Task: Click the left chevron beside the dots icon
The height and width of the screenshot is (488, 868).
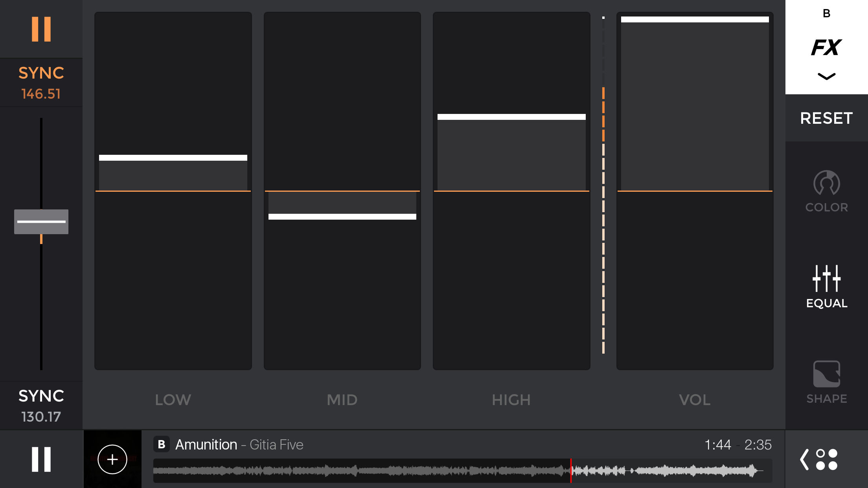Action: coord(805,459)
